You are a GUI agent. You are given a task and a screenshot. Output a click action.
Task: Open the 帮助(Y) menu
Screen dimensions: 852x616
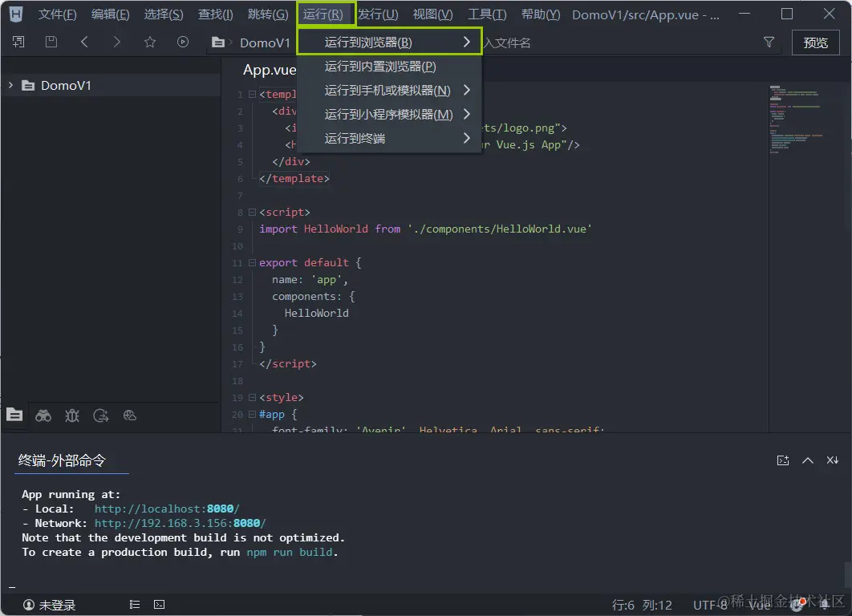[541, 14]
